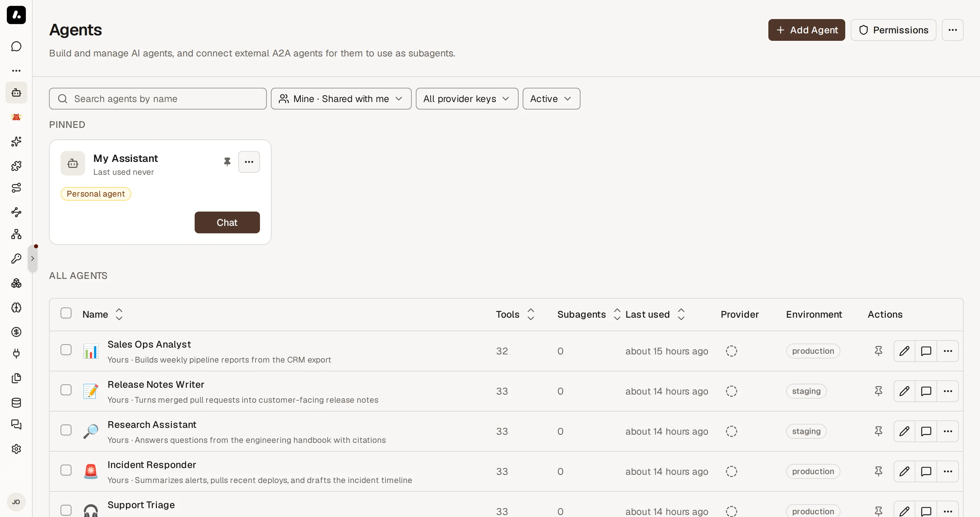Click the plug connector icon in sidebar
The width and height of the screenshot is (980, 517).
click(16, 353)
